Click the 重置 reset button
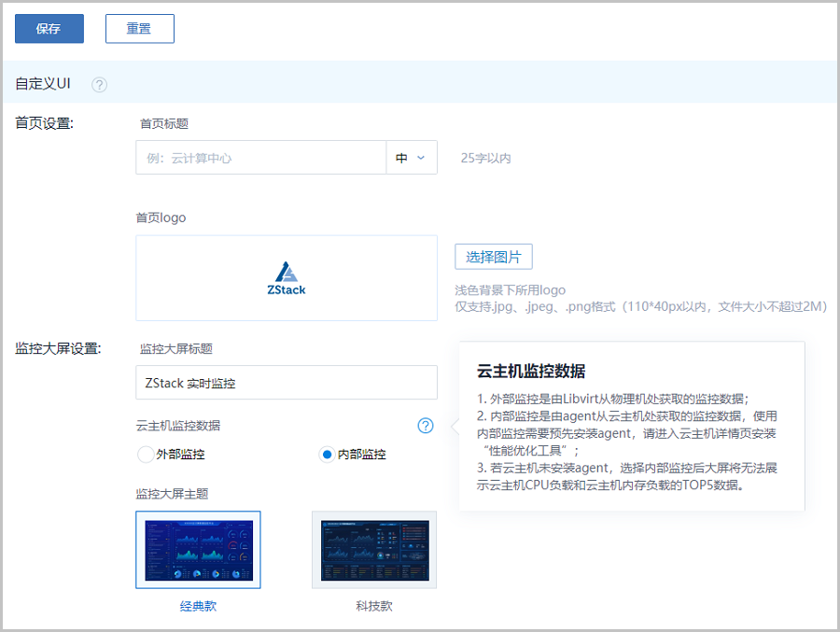840x632 pixels. point(139,29)
